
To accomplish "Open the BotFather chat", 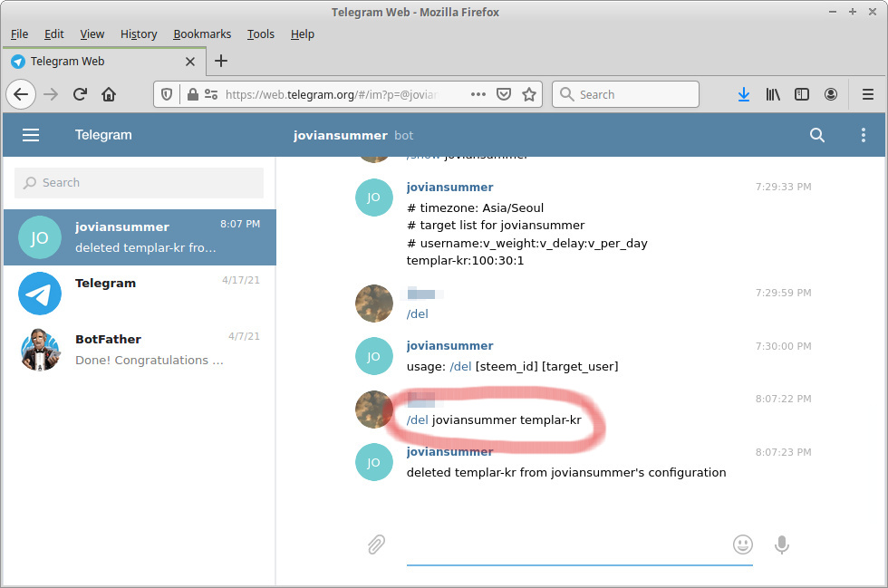I will 140,350.
